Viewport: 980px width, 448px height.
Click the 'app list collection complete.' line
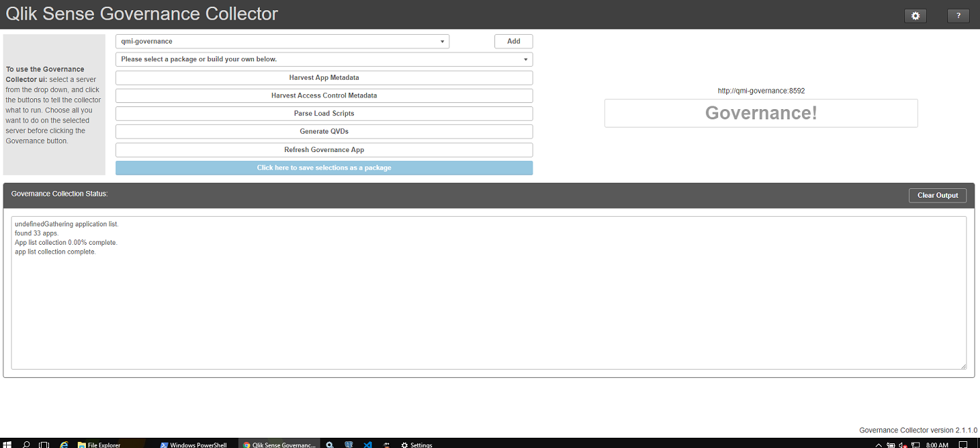click(55, 252)
